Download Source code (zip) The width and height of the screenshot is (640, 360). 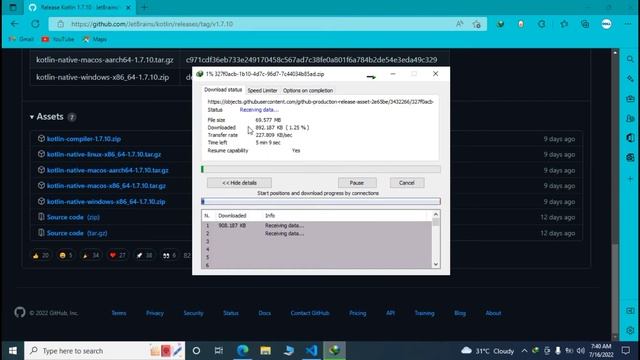tap(73, 217)
